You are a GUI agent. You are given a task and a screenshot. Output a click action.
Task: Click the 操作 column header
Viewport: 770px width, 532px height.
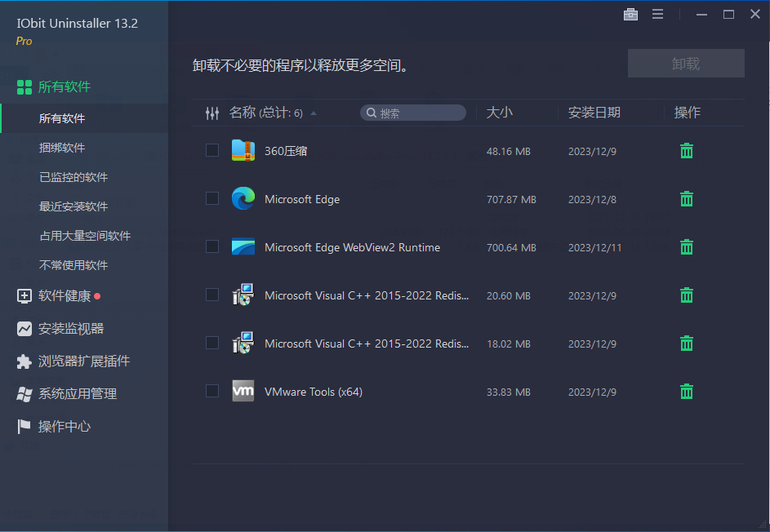click(x=687, y=113)
